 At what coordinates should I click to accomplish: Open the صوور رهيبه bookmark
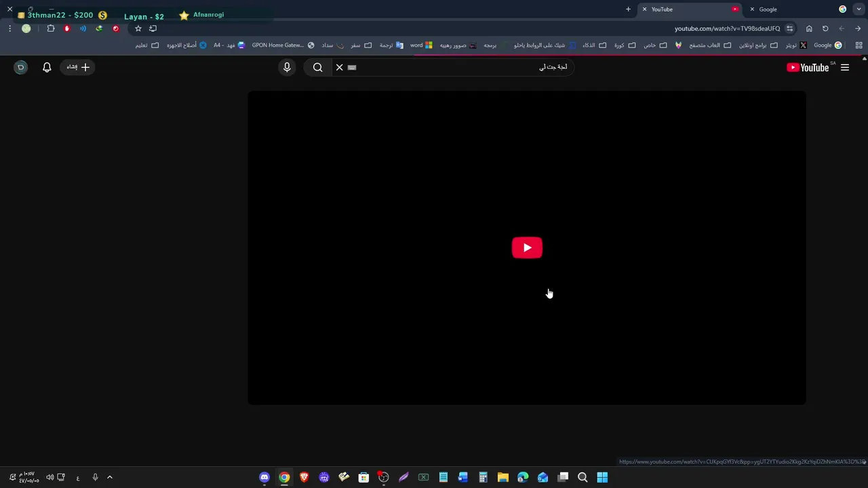[x=458, y=45]
